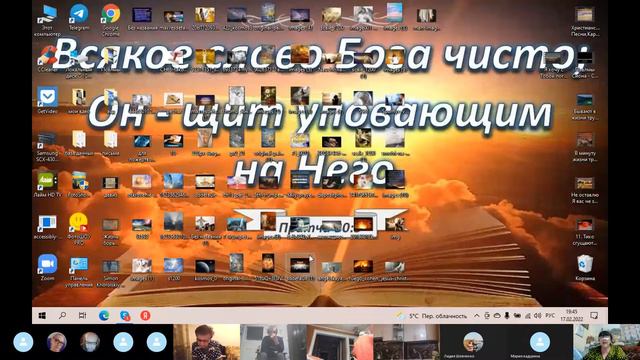Open the Telegram desktop shortcut

[79, 17]
